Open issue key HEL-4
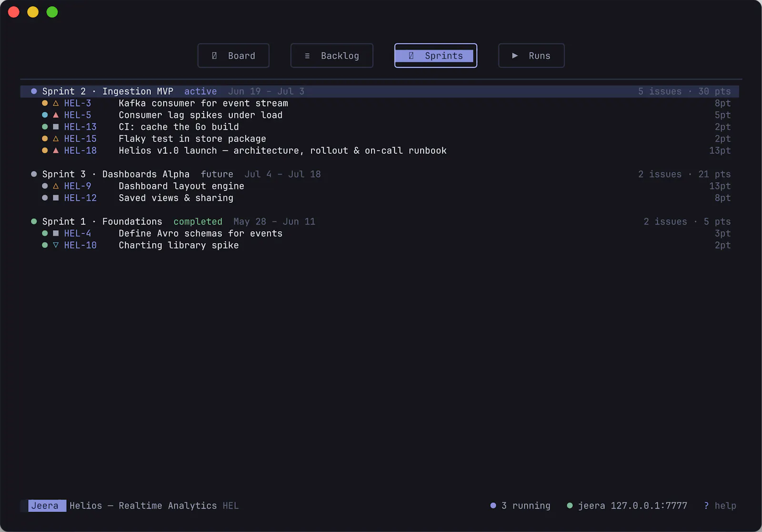762x532 pixels. click(78, 233)
